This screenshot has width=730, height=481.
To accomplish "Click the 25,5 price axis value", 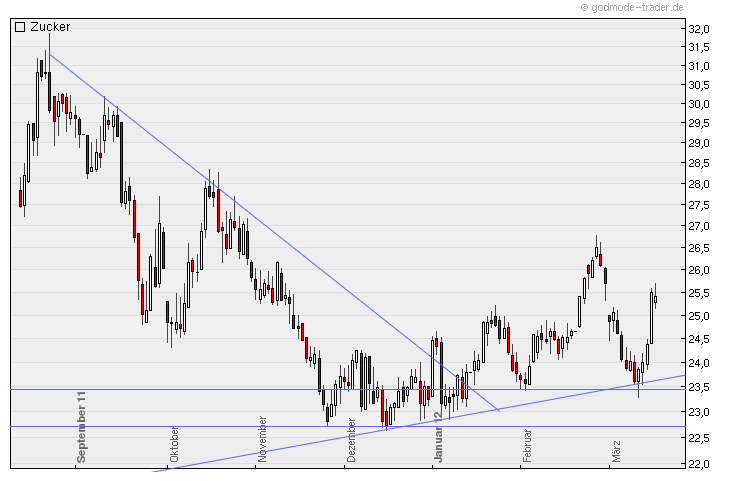I will click(x=699, y=293).
